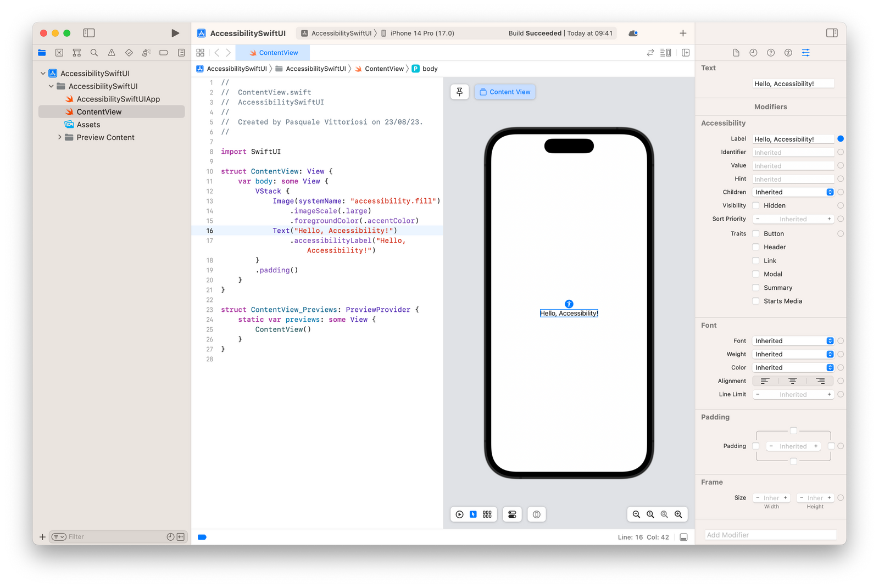Check the Header trait checkbox

756,247
